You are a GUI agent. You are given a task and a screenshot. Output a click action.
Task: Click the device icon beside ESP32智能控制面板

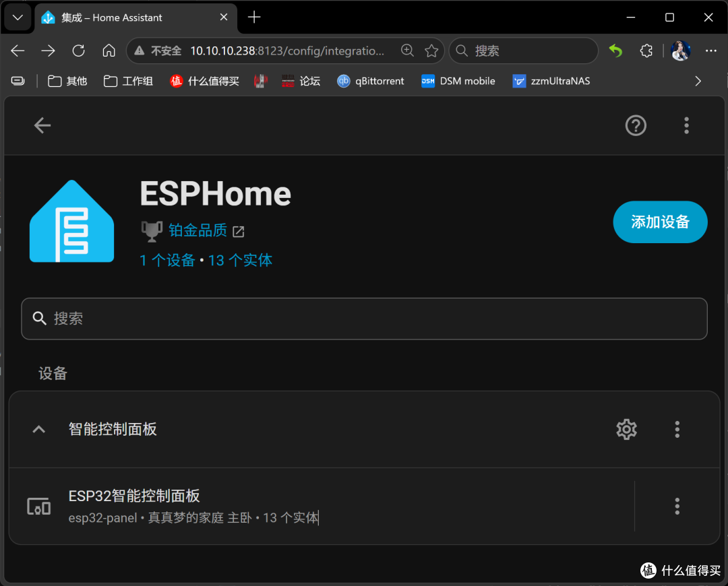tap(39, 507)
